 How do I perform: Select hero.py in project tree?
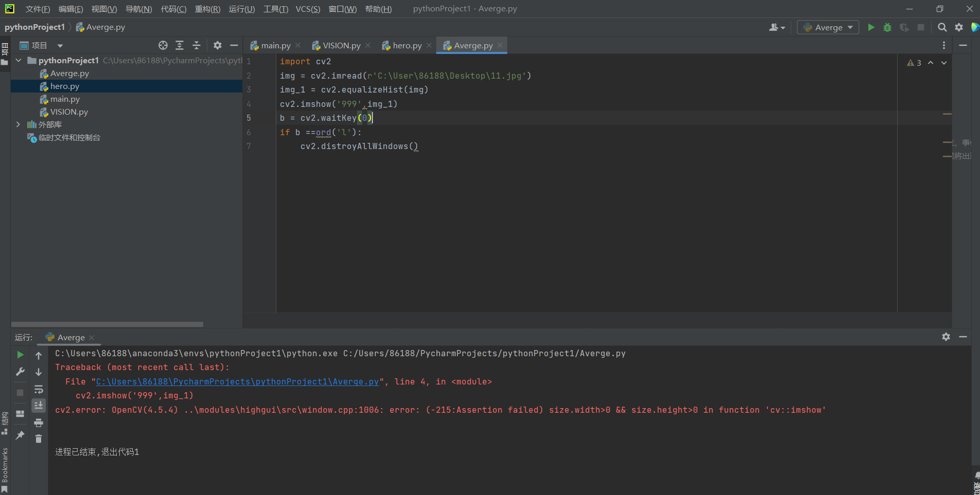[x=64, y=86]
